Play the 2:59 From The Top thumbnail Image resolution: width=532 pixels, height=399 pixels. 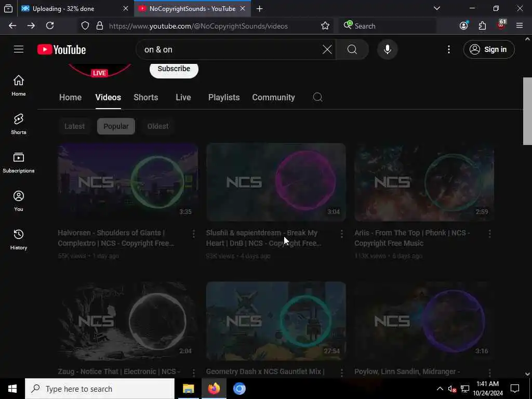coord(424,182)
